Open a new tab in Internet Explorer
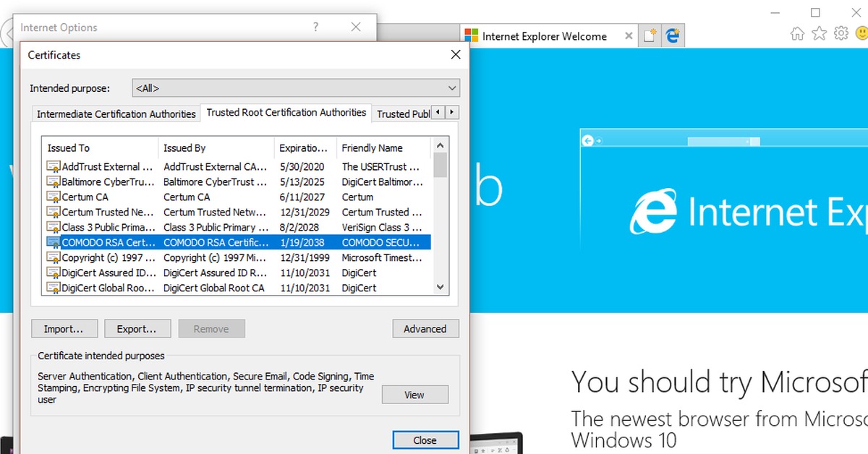The height and width of the screenshot is (454, 868). [x=650, y=35]
